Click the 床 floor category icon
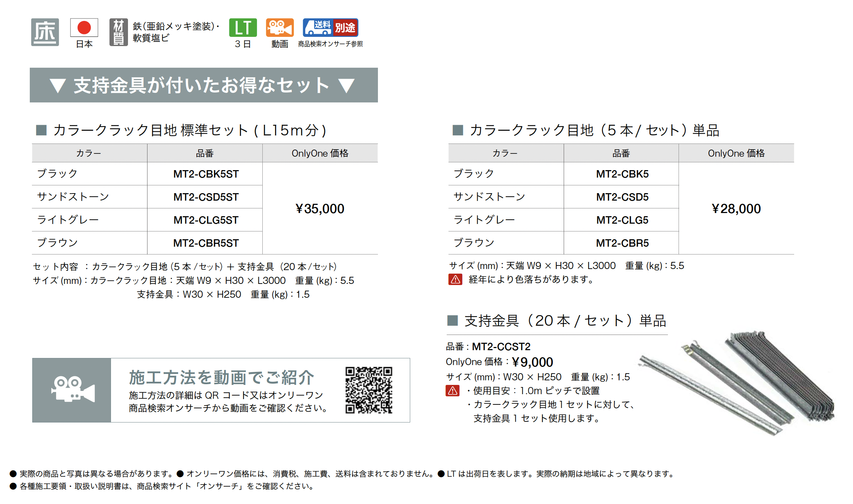The width and height of the screenshot is (853, 504). click(45, 32)
